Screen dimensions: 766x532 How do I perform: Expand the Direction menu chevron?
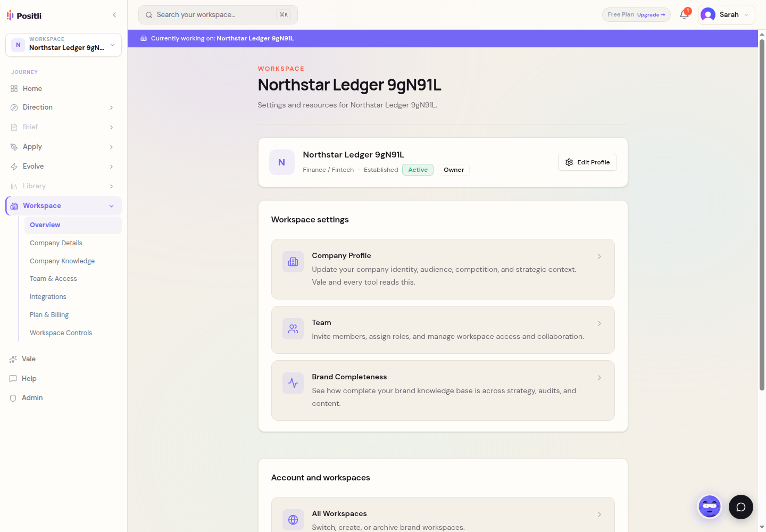111,107
